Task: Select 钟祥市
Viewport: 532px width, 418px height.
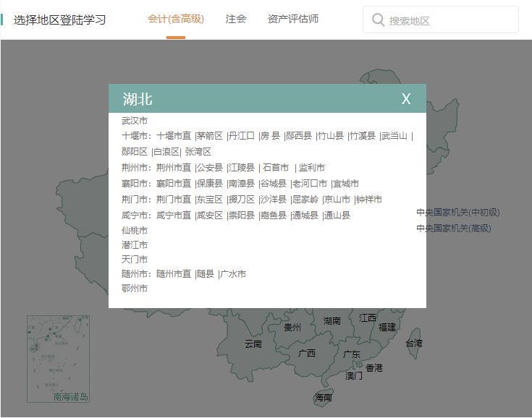Action: [x=369, y=200]
